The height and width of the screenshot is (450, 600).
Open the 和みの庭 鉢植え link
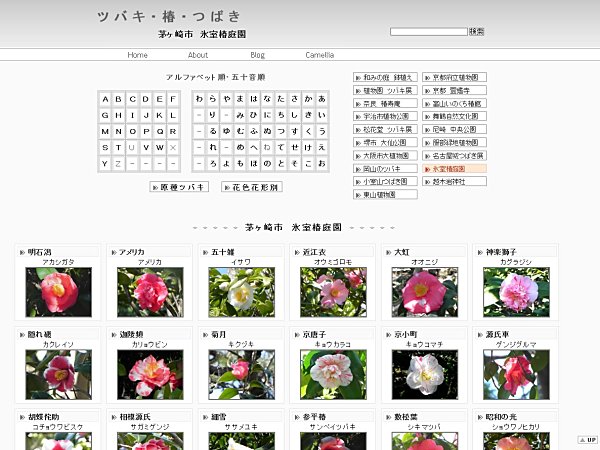coord(385,77)
